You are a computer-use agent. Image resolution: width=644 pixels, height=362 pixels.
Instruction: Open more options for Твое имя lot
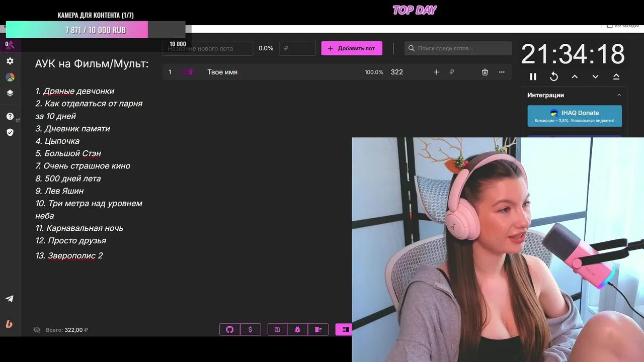point(502,72)
